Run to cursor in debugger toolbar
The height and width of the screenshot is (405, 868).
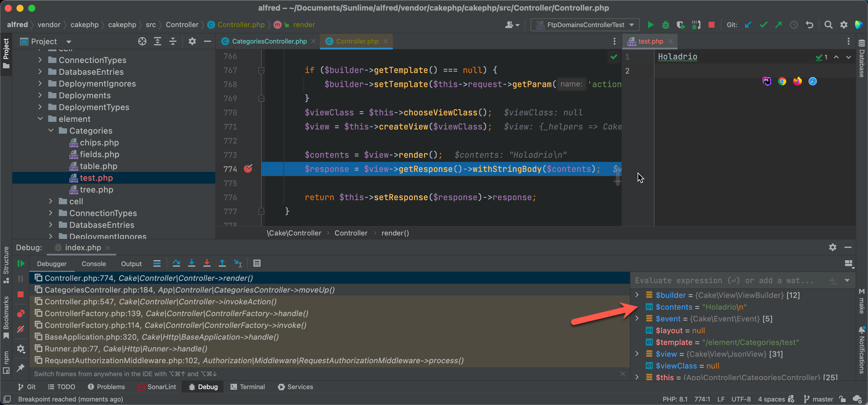click(x=238, y=263)
